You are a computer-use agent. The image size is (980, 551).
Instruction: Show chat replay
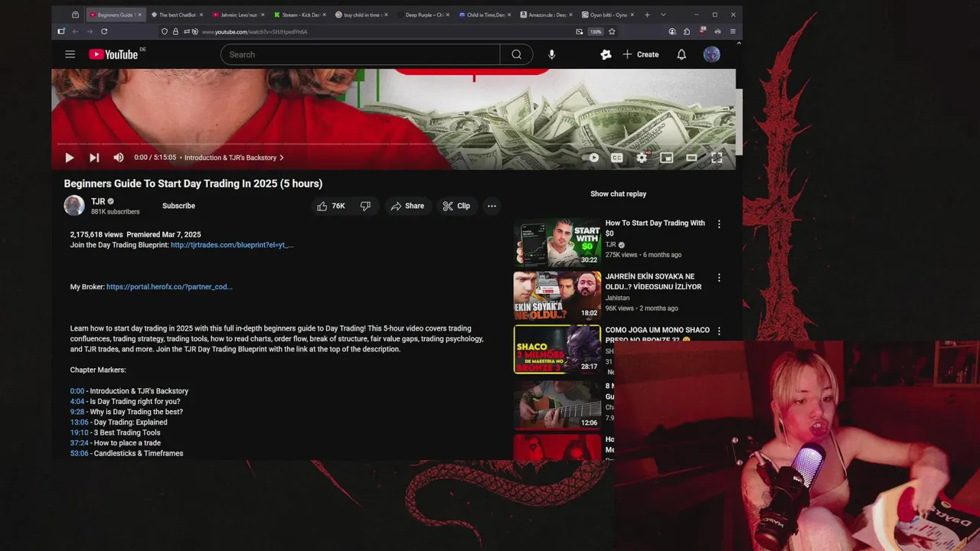point(619,194)
